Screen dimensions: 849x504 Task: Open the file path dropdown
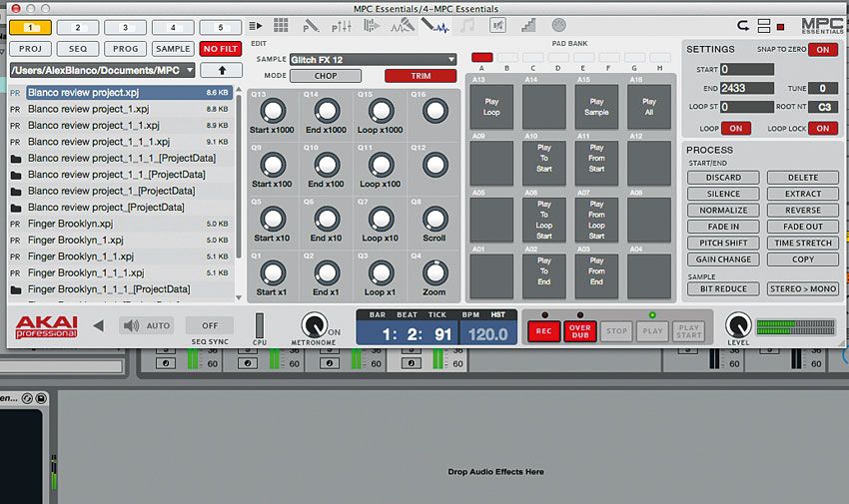click(x=102, y=70)
